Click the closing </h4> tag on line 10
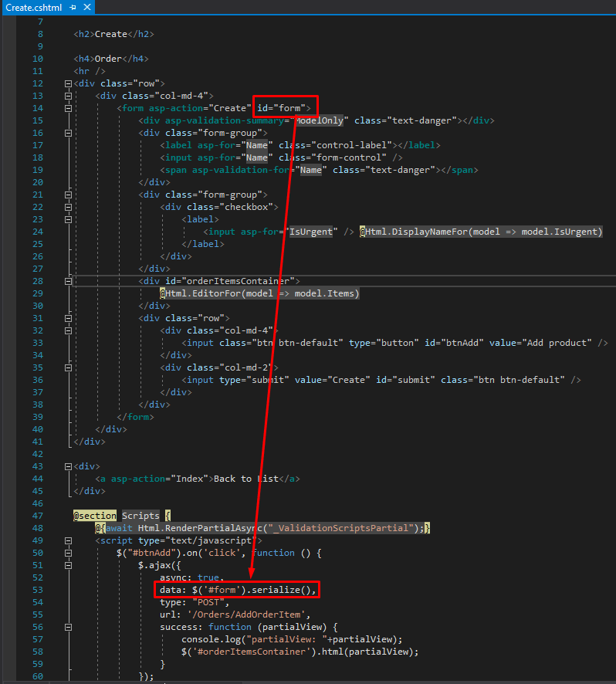This screenshot has width=616, height=684. [135, 59]
